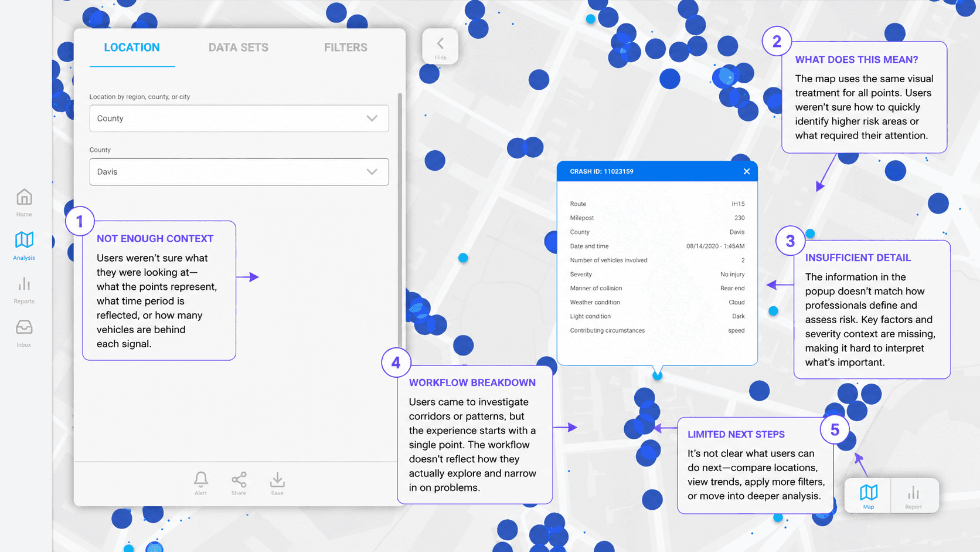This screenshot has width=980, height=552.
Task: Select the crash point below the popup pointer
Action: click(x=658, y=375)
